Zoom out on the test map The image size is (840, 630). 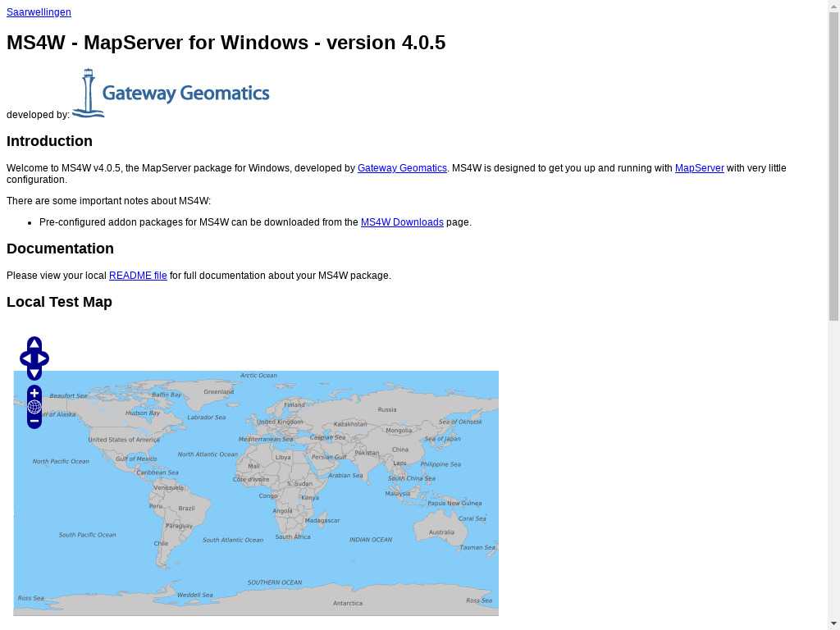tap(34, 421)
